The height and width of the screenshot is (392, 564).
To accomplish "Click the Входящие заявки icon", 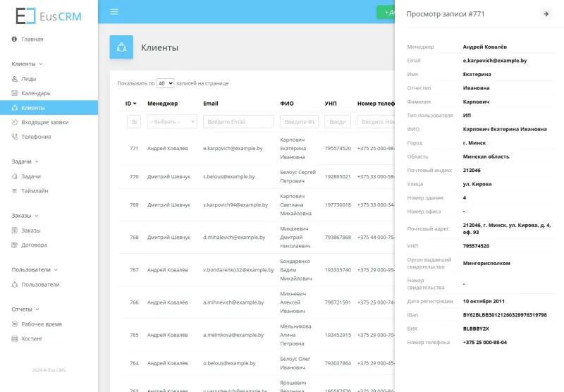I will pos(14,122).
